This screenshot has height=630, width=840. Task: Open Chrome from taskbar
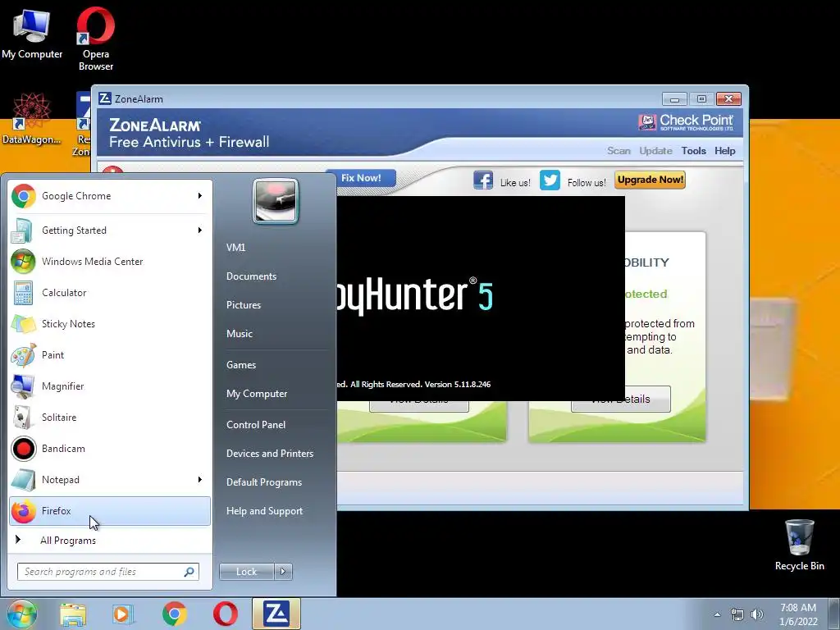click(175, 614)
